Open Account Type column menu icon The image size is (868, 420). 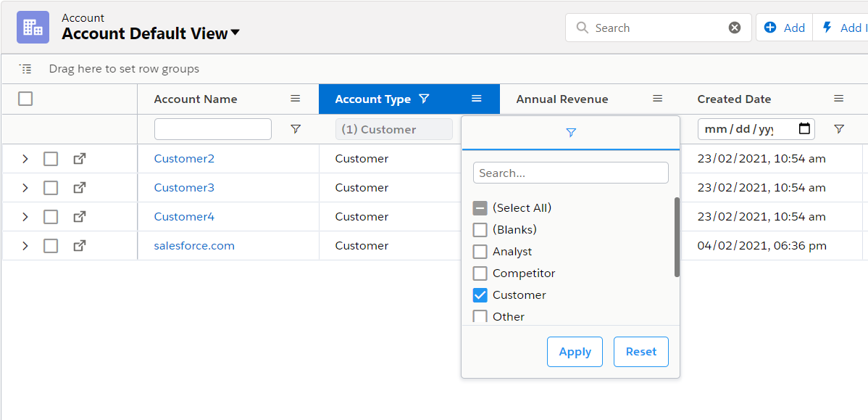click(476, 99)
